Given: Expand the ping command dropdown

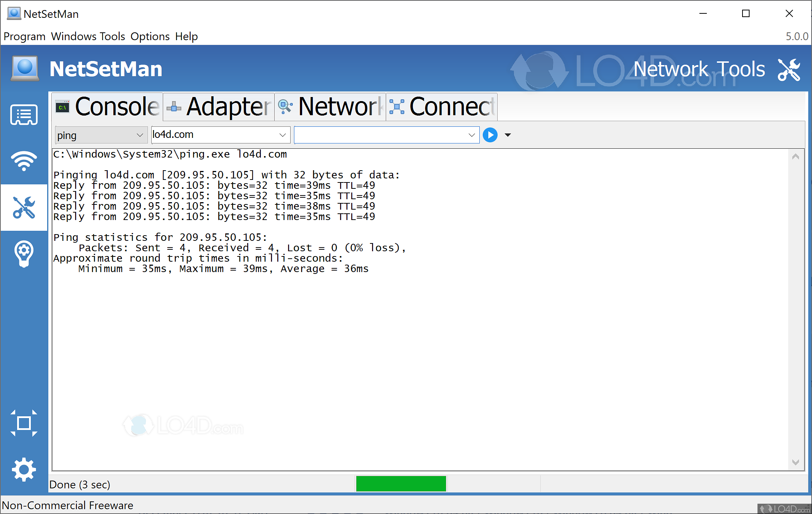Looking at the screenshot, I should [140, 135].
